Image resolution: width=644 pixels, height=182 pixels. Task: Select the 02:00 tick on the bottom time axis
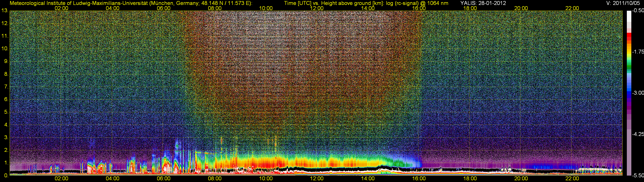coord(61,179)
